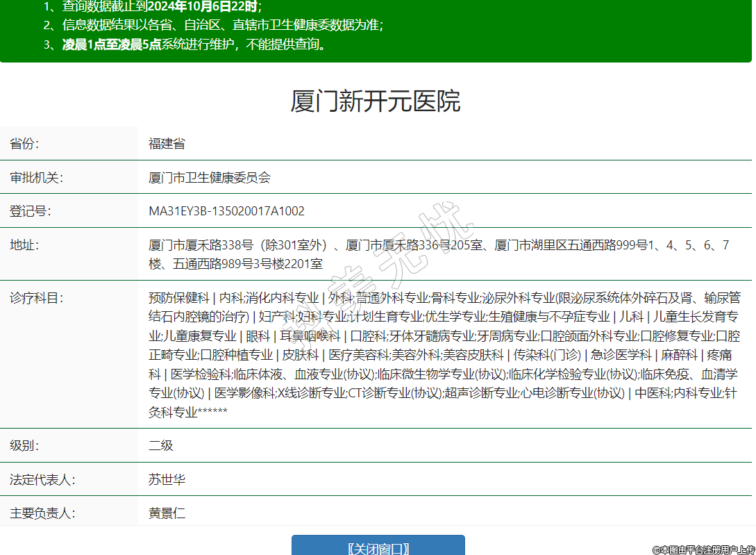
Task: Select the 地址 row label
Action: (x=24, y=245)
